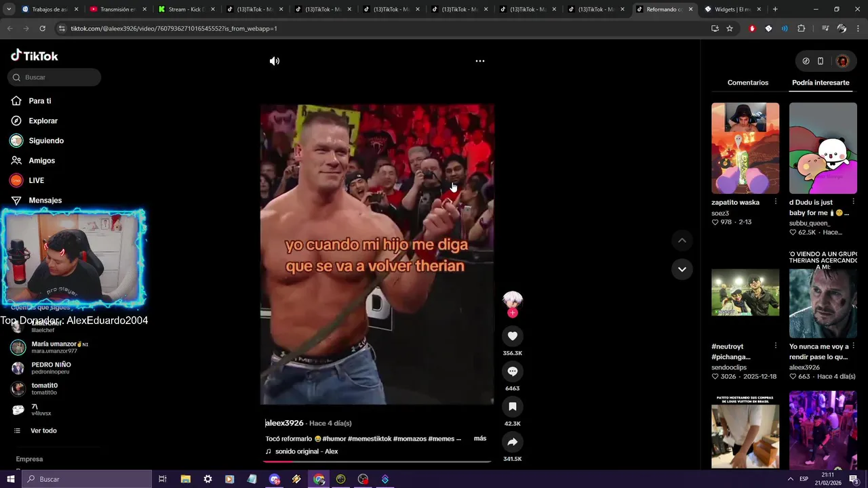
Task: Open the page install icon in address bar
Action: click(715, 28)
